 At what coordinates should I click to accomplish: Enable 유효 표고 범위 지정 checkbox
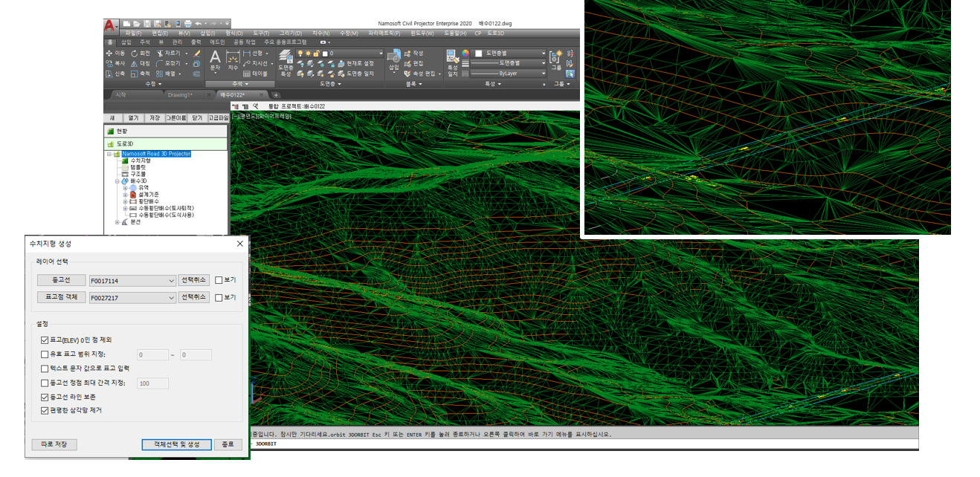tap(45, 354)
